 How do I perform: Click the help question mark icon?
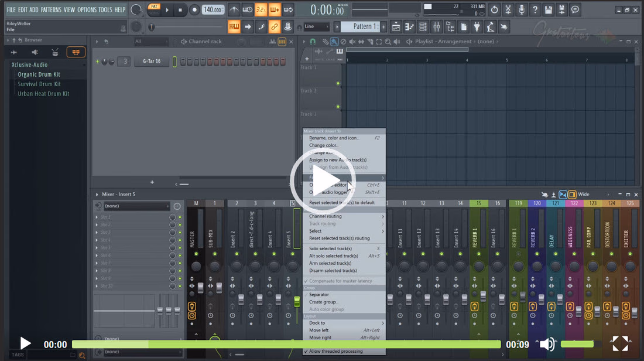(x=535, y=10)
